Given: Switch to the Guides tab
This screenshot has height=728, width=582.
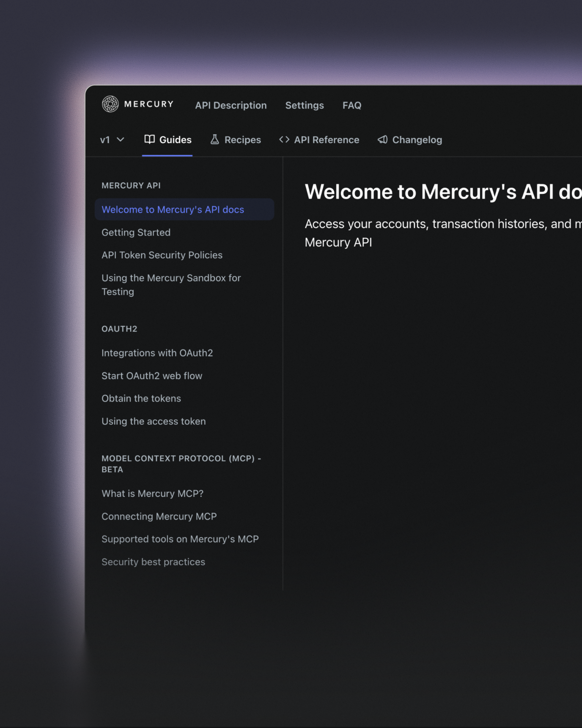Looking at the screenshot, I should point(167,140).
